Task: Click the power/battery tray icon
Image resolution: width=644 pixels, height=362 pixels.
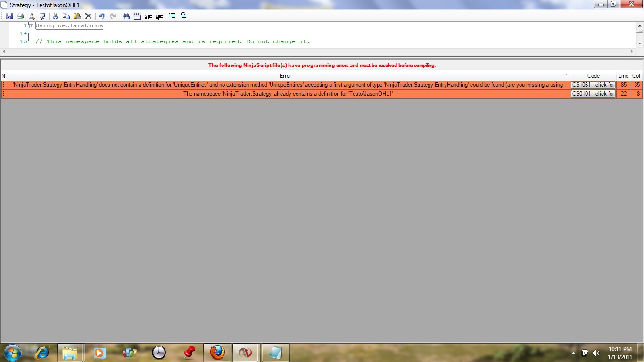Action: (x=585, y=353)
